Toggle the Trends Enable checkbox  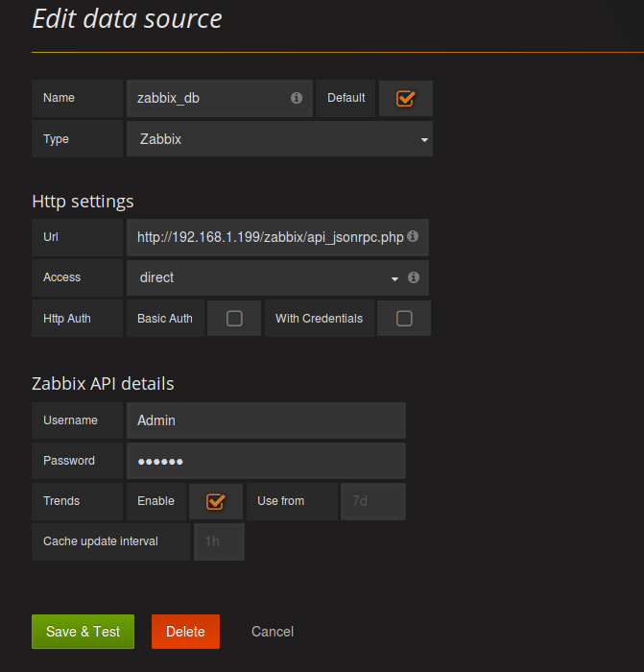216,501
